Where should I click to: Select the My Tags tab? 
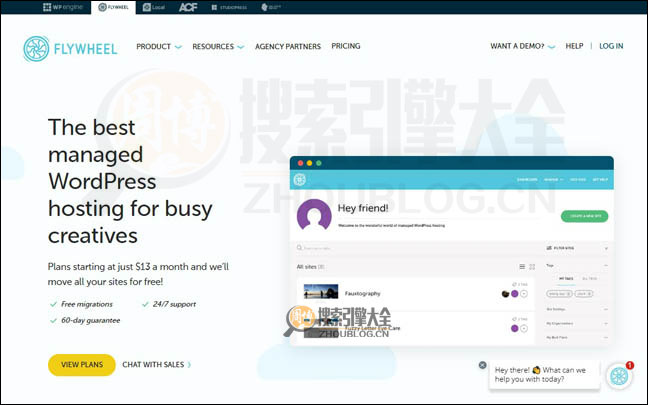[x=566, y=279]
